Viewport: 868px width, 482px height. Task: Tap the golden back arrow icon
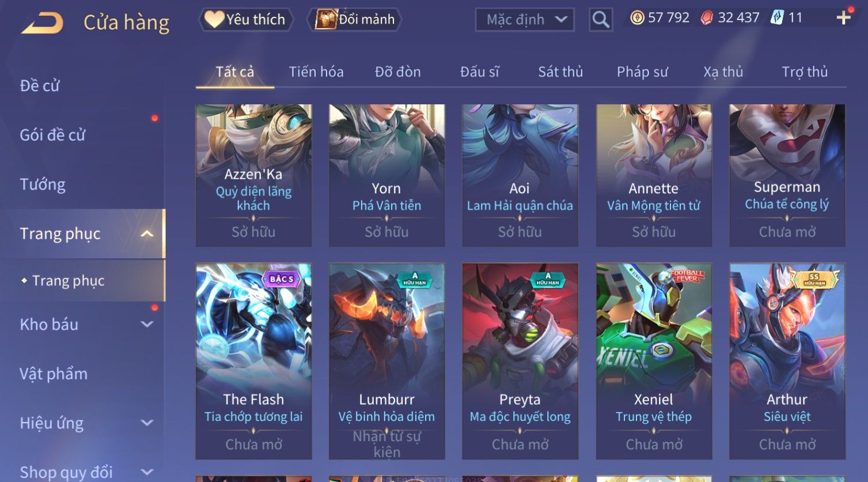tap(42, 23)
